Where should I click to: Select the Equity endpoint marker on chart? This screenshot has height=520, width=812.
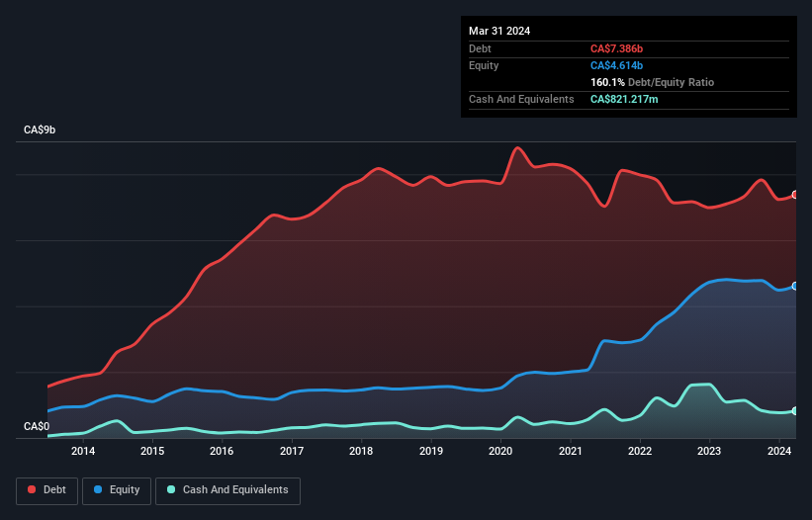795,286
